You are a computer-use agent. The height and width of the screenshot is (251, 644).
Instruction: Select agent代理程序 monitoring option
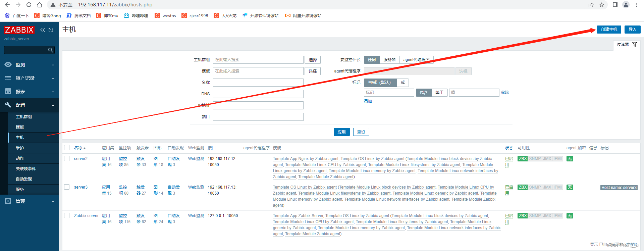(x=416, y=60)
